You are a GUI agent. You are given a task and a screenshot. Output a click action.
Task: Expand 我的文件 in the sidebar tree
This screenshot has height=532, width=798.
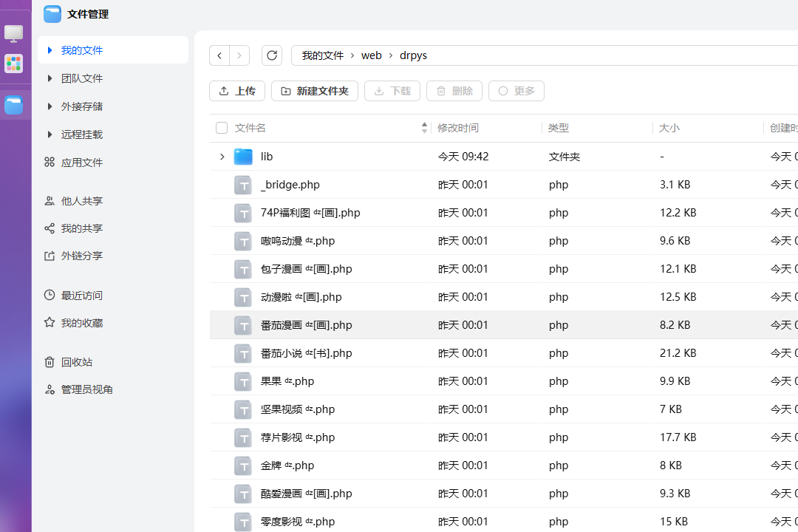click(50, 50)
